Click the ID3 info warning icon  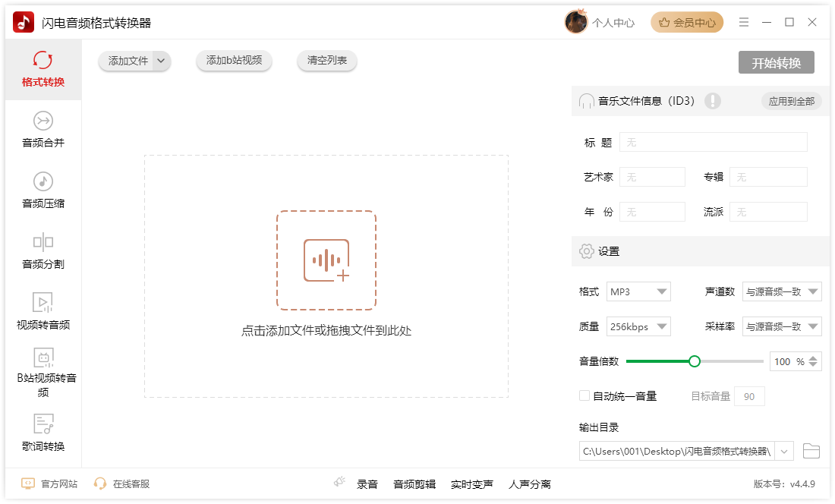coord(712,100)
